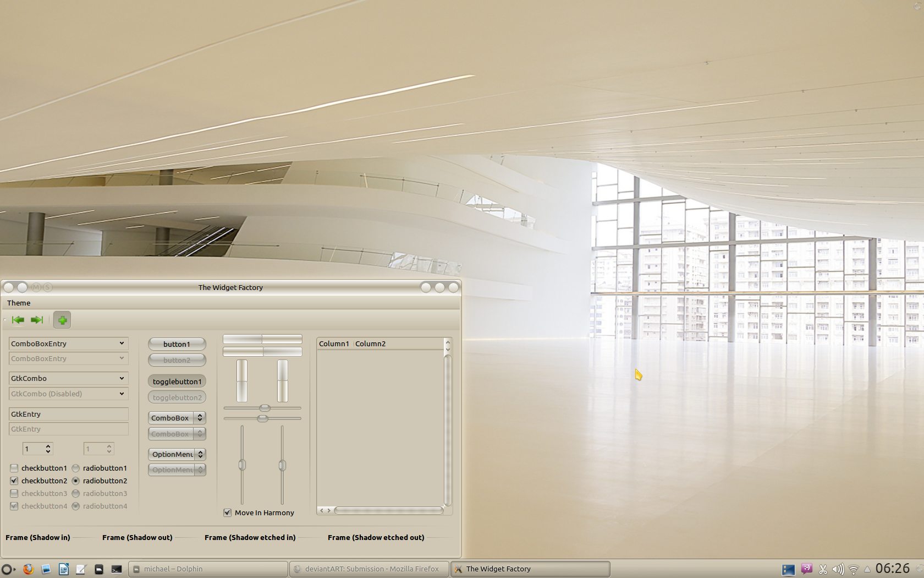Screen dimensions: 924x578
Task: Click the left vertical slider handle
Action: pyautogui.click(x=242, y=465)
